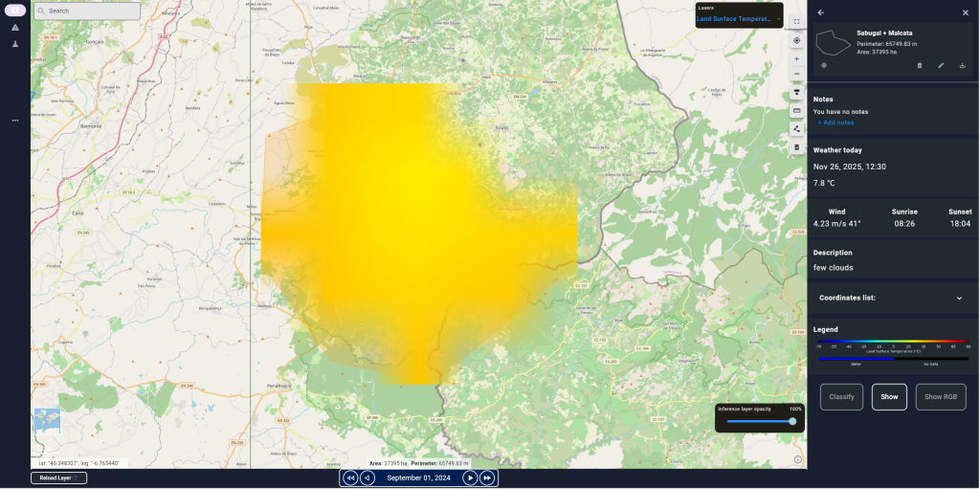Screen dimensions: 980x489
Task: Zoom in on the map
Action: [796, 58]
